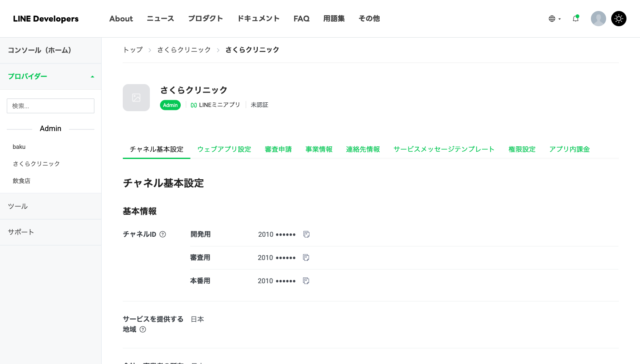Open the アプリ内課金 tab

pos(569,149)
